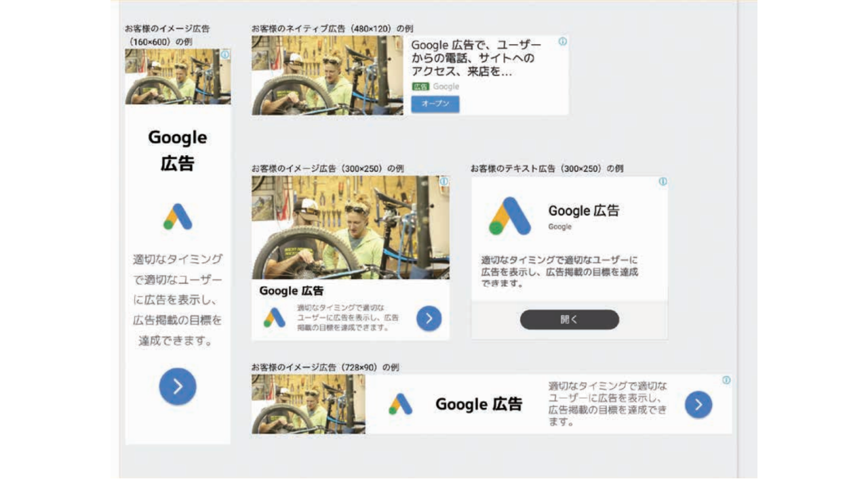
Task: Click the bike shop photo in native ad
Action: [x=328, y=75]
